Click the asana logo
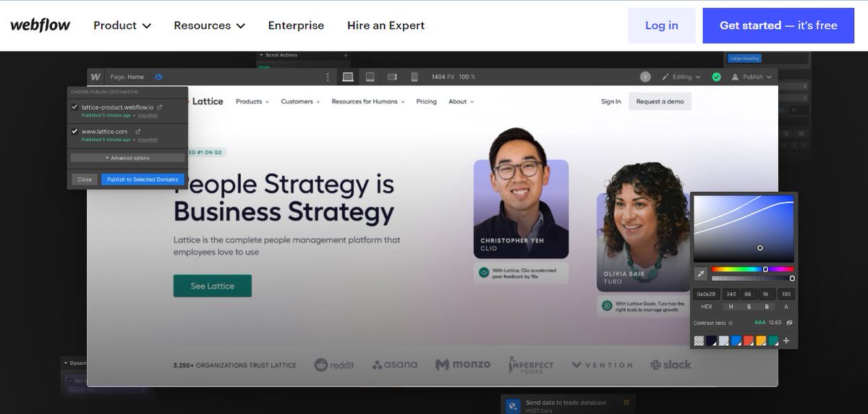Image resolution: width=868 pixels, height=414 pixels. [395, 365]
